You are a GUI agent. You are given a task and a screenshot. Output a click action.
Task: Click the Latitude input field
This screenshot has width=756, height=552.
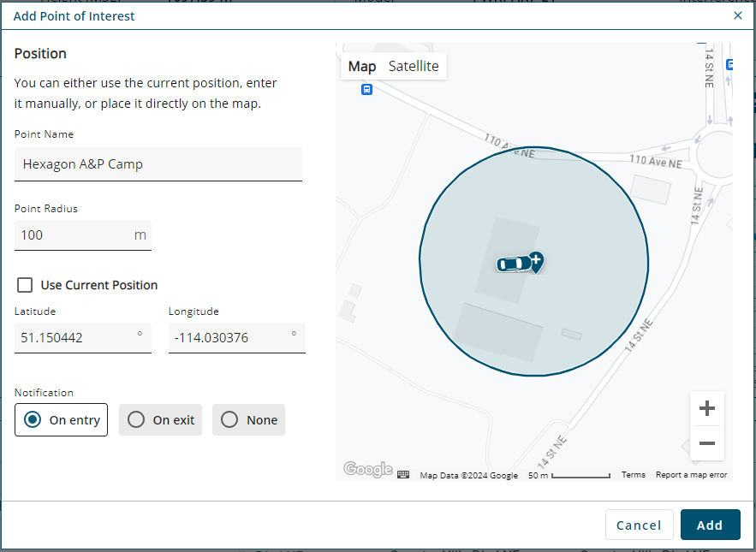[83, 338]
